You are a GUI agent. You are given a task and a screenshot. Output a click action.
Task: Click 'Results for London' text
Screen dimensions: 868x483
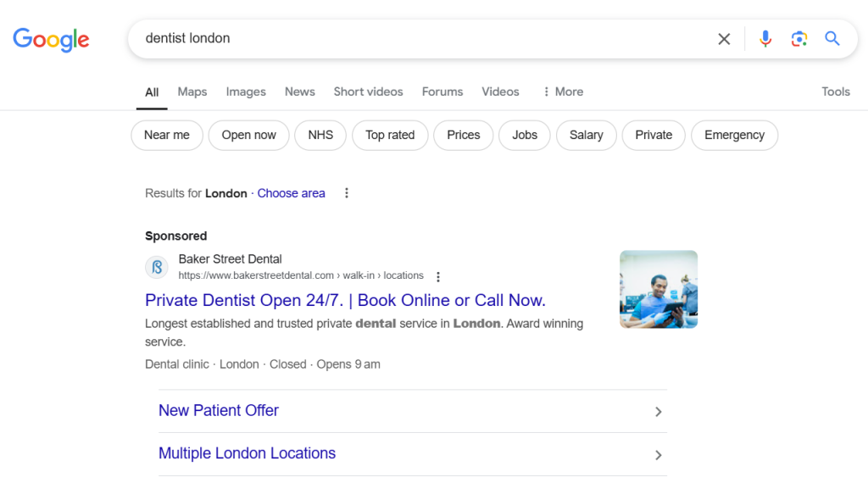(196, 193)
